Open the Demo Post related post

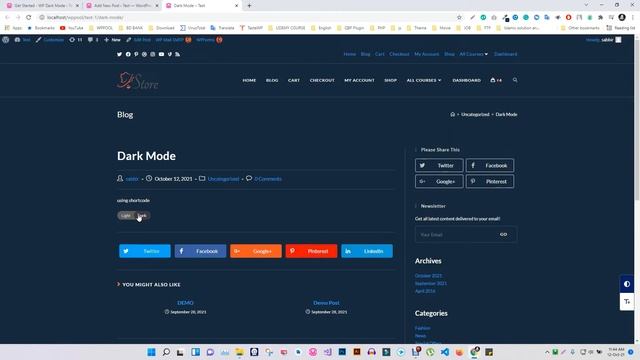(x=326, y=303)
